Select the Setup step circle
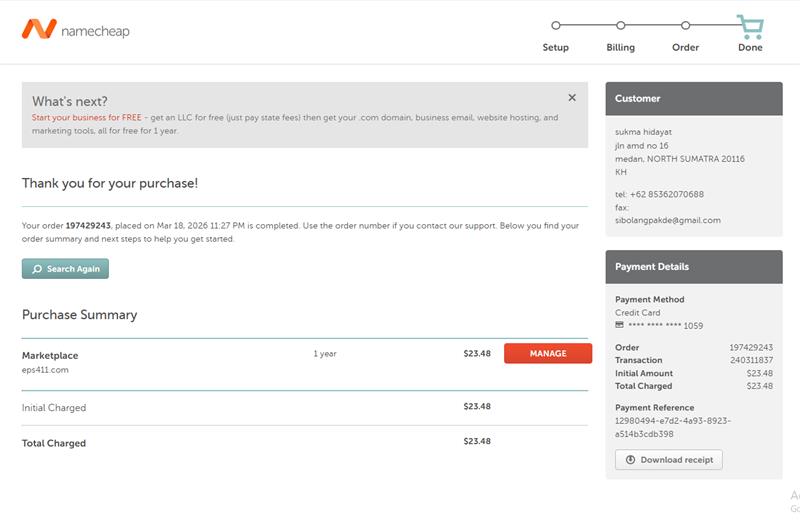Viewport: 800px width, 522px height. pyautogui.click(x=556, y=26)
